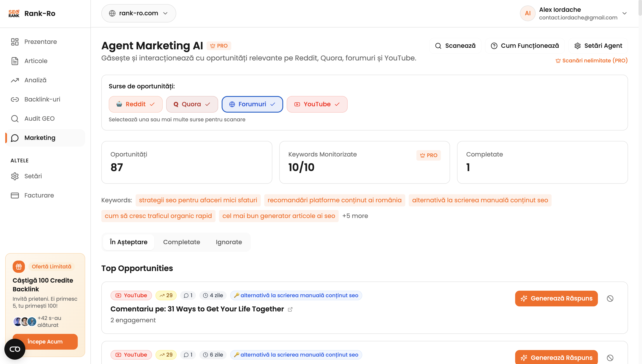Click the Audit GEO sidebar icon
642x364 pixels.
click(x=15, y=118)
